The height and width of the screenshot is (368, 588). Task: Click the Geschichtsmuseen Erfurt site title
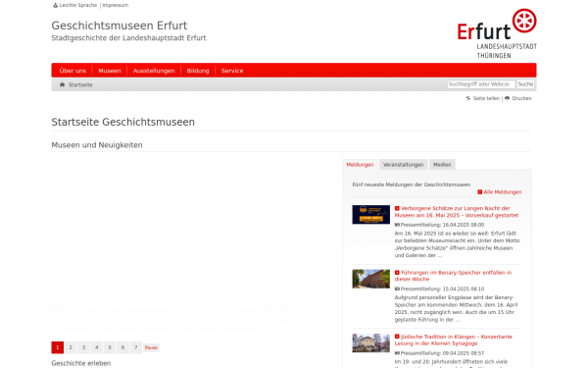(x=120, y=26)
